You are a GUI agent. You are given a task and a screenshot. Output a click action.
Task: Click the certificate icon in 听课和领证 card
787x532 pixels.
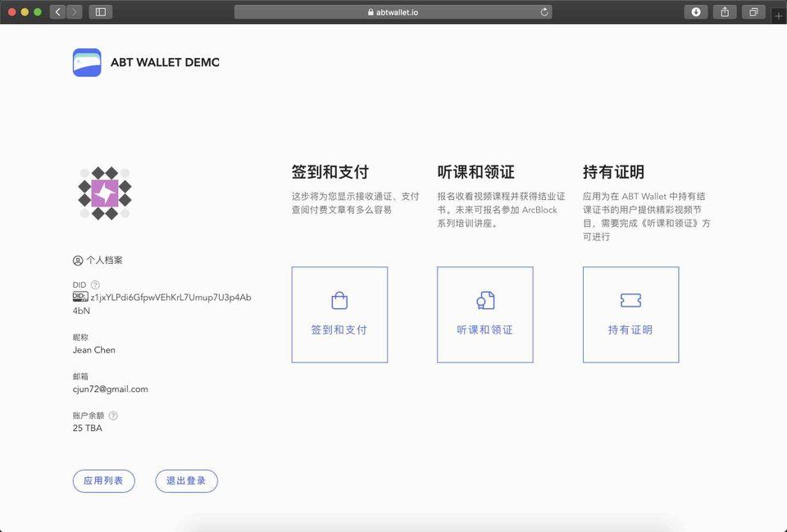[485, 300]
